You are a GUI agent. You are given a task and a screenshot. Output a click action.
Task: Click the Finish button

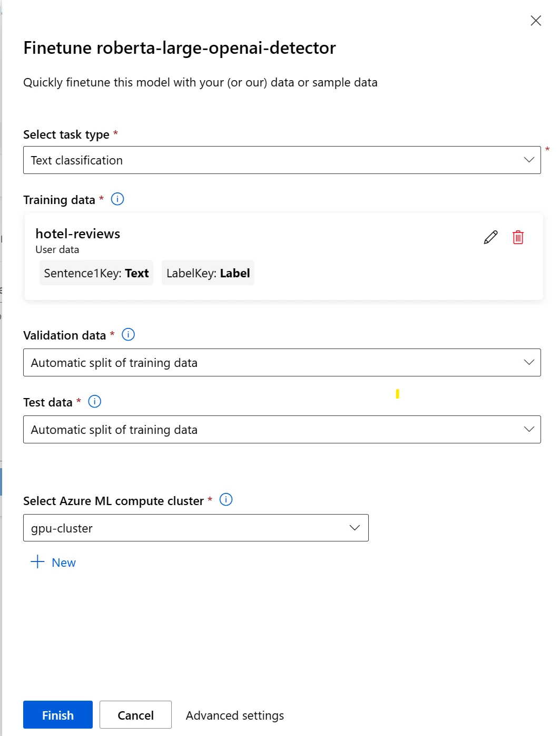tap(57, 715)
